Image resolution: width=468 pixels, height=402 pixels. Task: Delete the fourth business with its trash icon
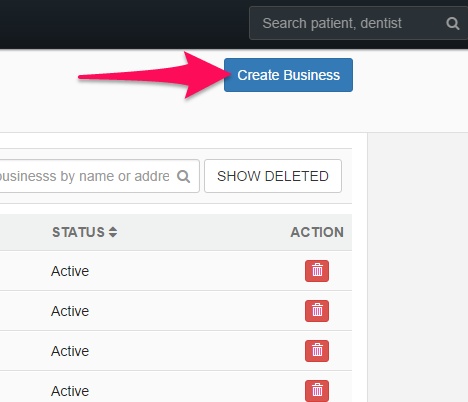pyautogui.click(x=317, y=391)
